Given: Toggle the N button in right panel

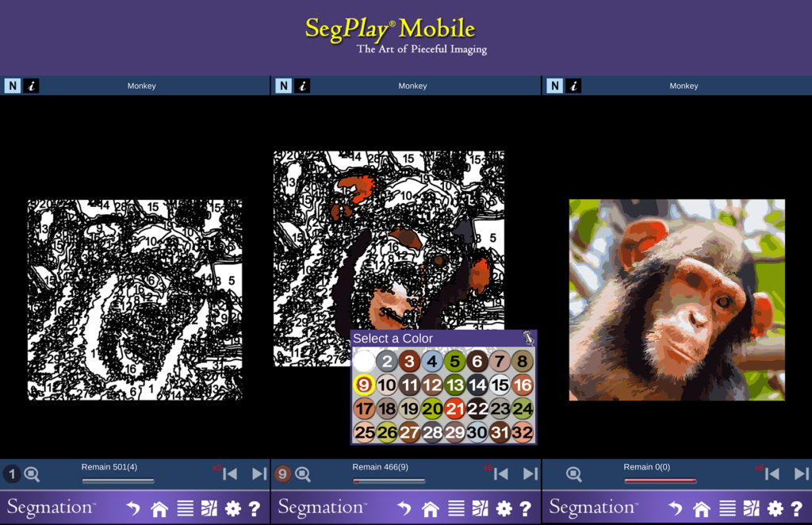Looking at the screenshot, I should (x=554, y=86).
